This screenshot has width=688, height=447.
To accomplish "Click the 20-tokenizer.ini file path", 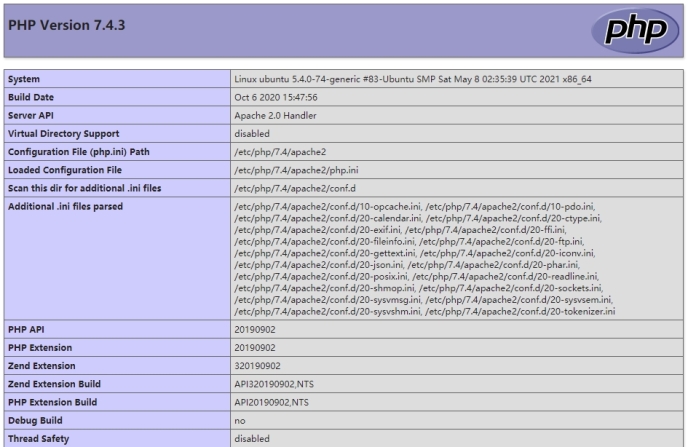I will coord(520,311).
